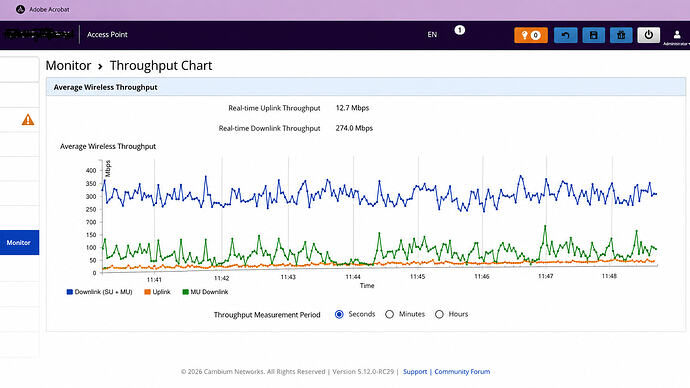690x388 pixels.
Task: Open the Support link in footer
Action: [415, 372]
